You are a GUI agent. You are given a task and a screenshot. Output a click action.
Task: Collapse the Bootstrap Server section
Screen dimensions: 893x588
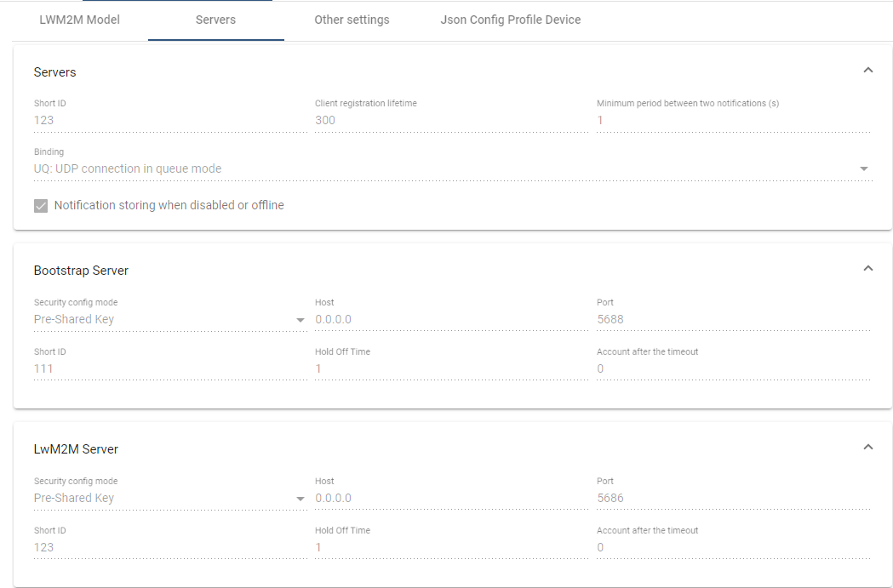point(867,268)
